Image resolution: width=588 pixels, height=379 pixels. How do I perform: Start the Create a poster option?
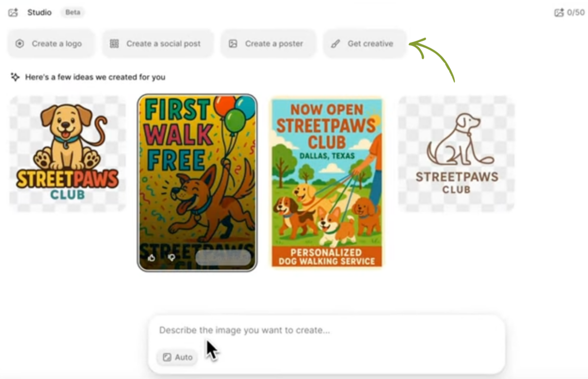tap(268, 44)
